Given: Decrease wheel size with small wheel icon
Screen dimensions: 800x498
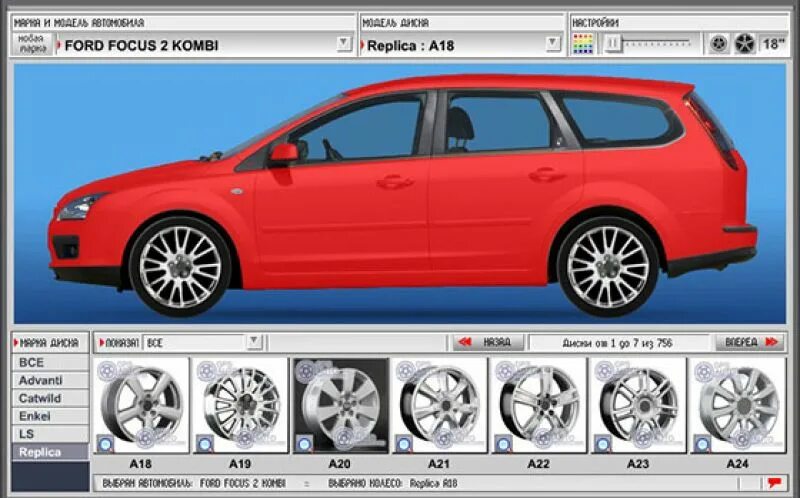Looking at the screenshot, I should (x=719, y=44).
